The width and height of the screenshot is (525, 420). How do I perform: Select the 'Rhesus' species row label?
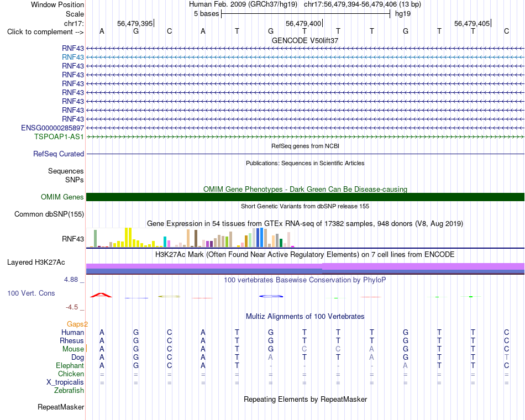(72, 340)
